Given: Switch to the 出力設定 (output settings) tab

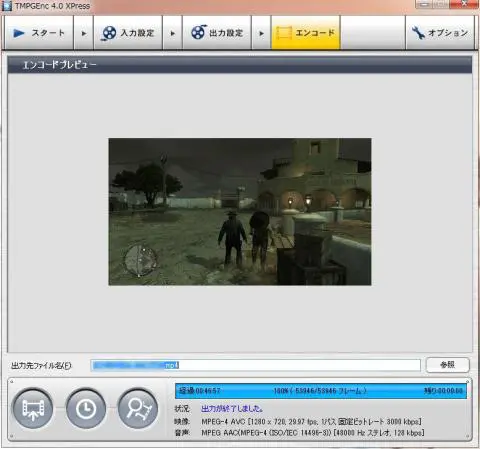Looking at the screenshot, I should [x=217, y=33].
